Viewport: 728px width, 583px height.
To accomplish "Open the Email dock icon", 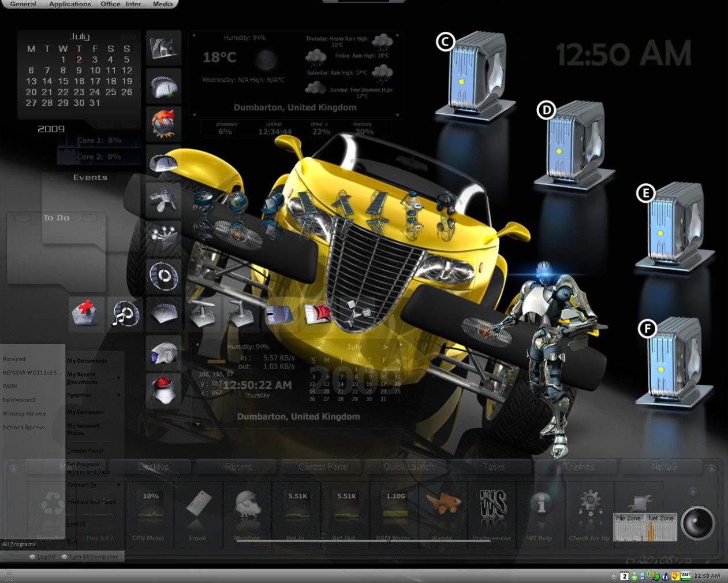I will 198,514.
